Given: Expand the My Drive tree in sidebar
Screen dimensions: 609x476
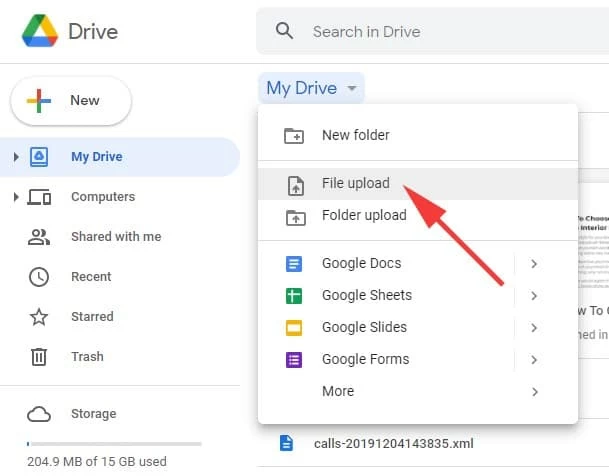Looking at the screenshot, I should 16,157.
